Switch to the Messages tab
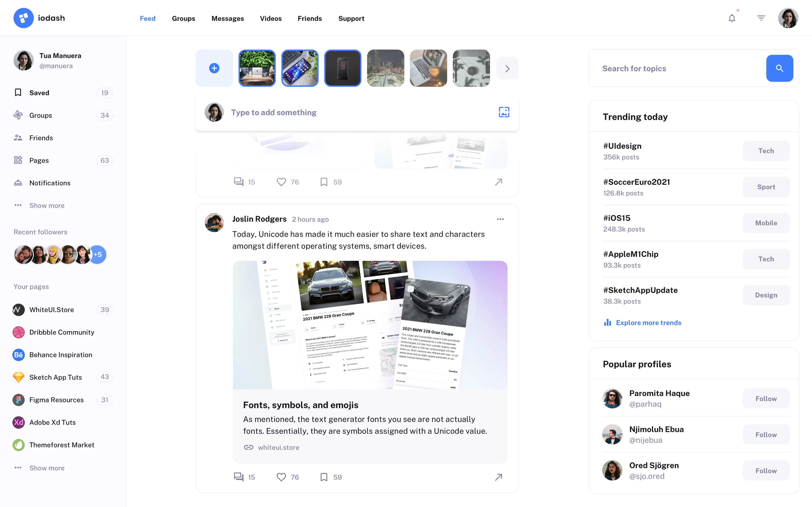The height and width of the screenshot is (507, 812). [x=228, y=18]
